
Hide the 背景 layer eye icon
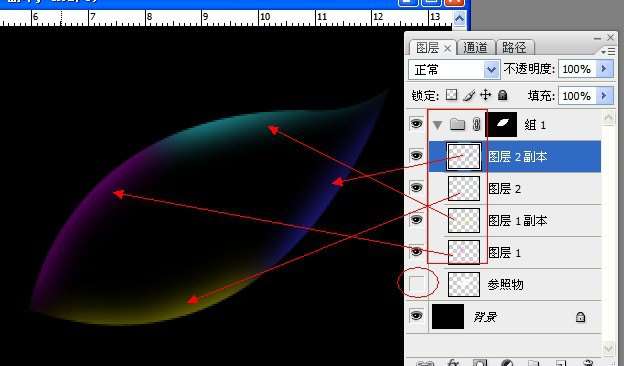[416, 316]
